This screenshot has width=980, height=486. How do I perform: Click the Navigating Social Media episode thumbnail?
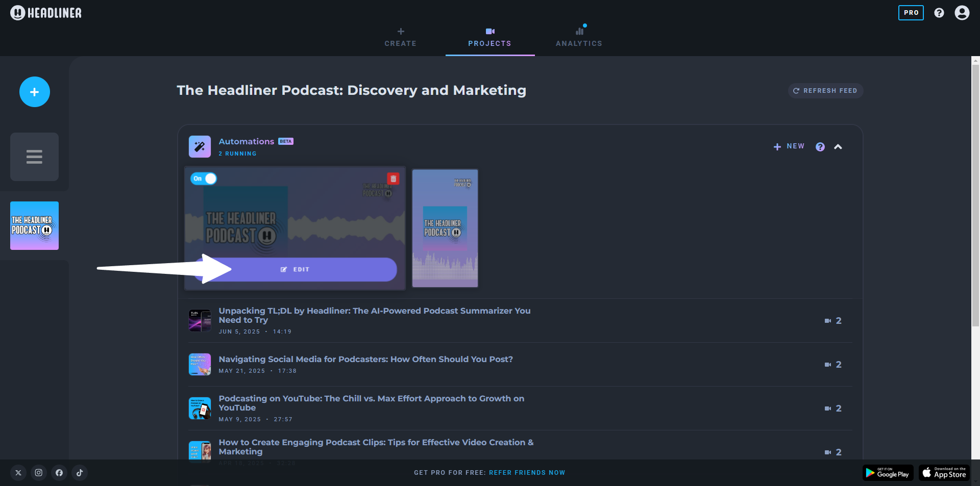(x=200, y=365)
